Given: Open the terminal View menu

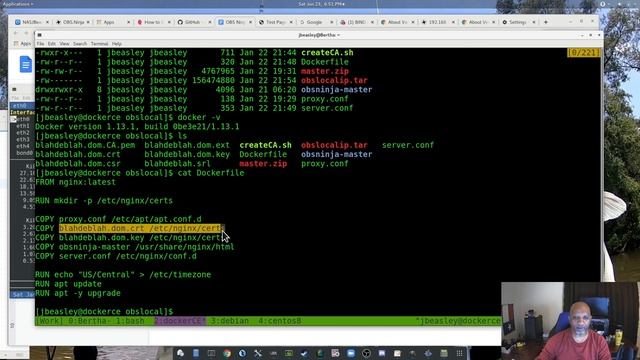Looking at the screenshot, I should [64, 44].
